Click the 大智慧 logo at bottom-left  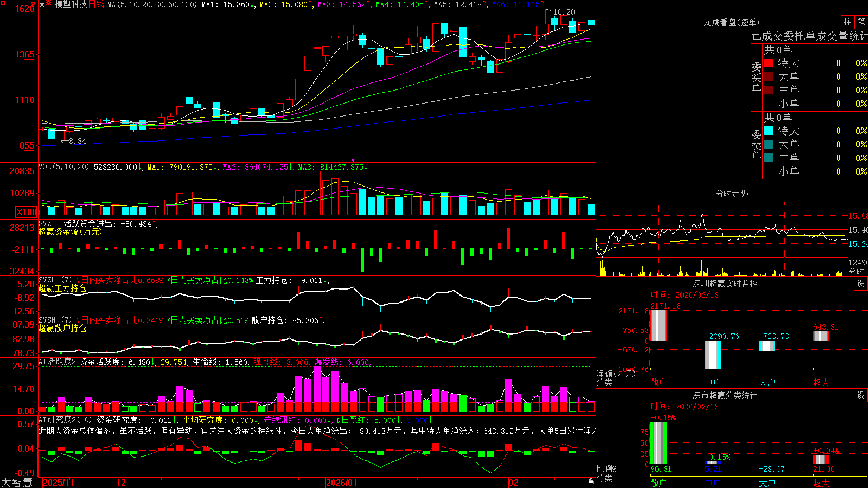click(17, 483)
